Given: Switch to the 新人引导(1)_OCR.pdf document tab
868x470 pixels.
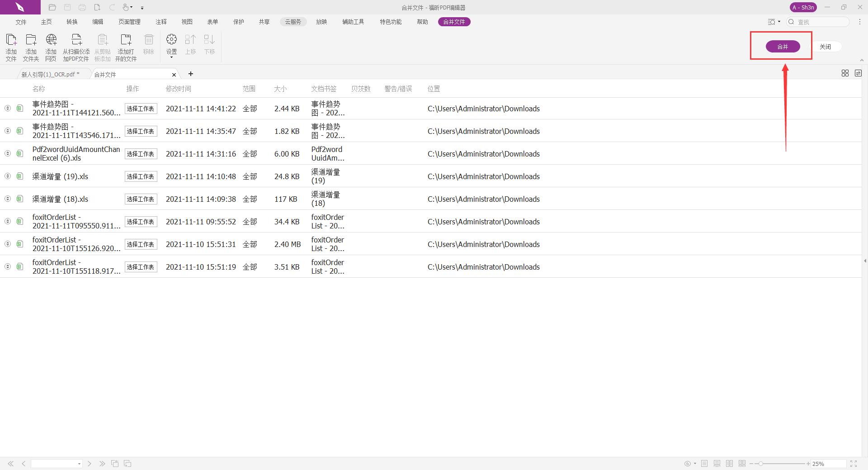Looking at the screenshot, I should 51,74.
